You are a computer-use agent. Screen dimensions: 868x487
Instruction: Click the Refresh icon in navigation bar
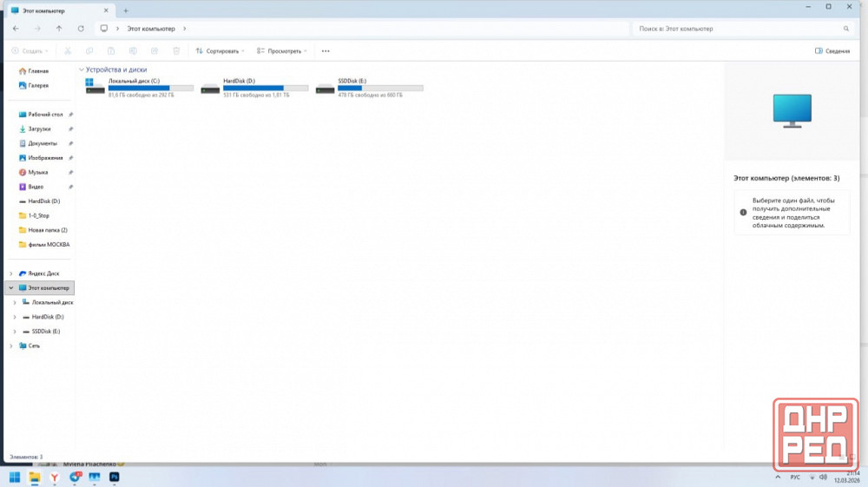pyautogui.click(x=81, y=29)
